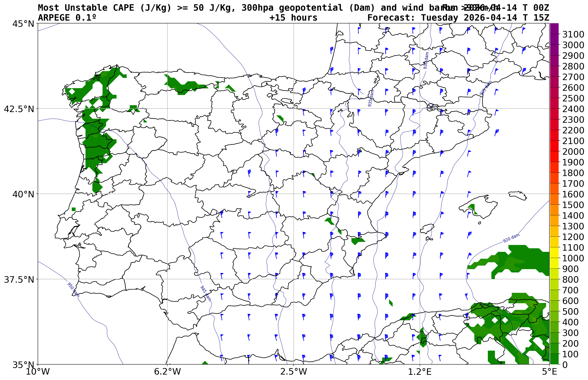Click the colorbar tick label 100

tap(570, 354)
